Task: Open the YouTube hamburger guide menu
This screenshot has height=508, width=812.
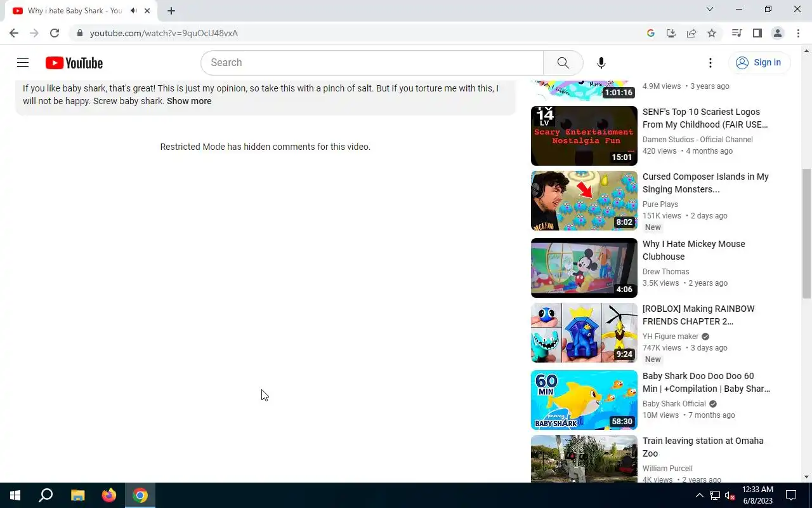Action: [x=23, y=62]
